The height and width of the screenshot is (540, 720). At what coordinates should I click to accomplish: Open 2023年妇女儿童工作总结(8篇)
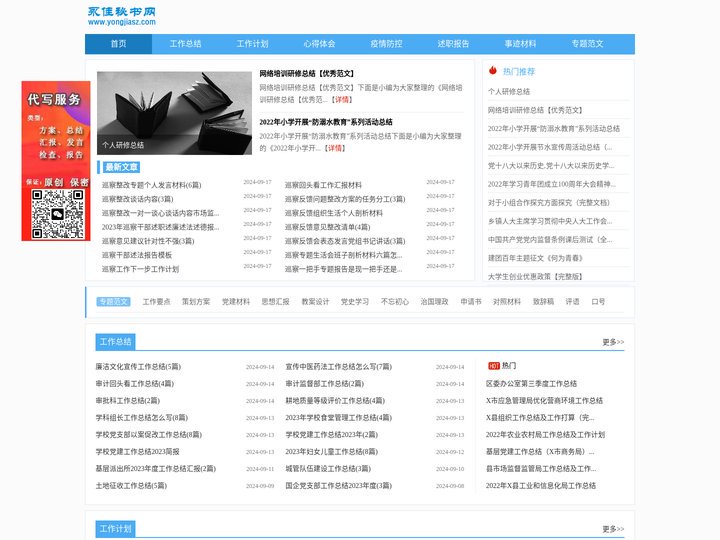pos(332,451)
